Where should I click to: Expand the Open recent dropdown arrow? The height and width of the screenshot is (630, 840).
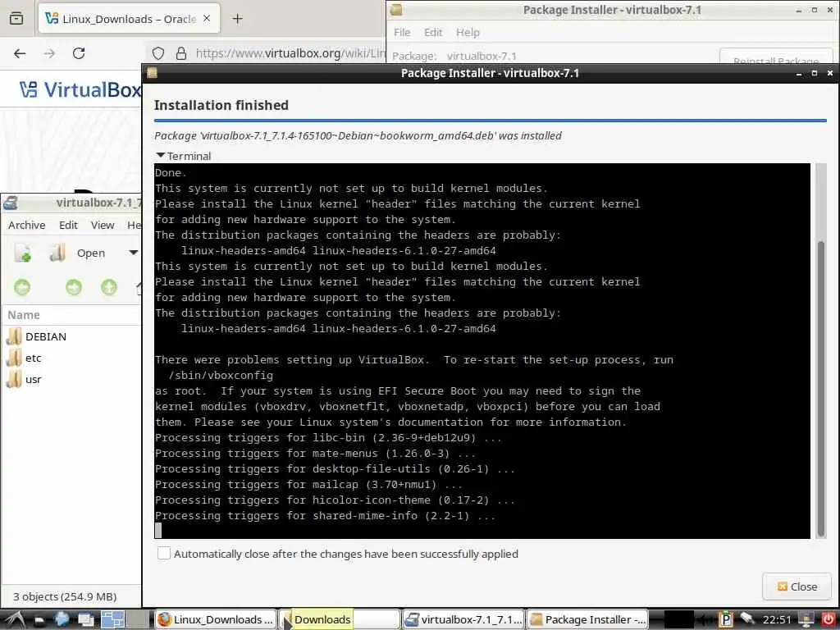(x=134, y=253)
